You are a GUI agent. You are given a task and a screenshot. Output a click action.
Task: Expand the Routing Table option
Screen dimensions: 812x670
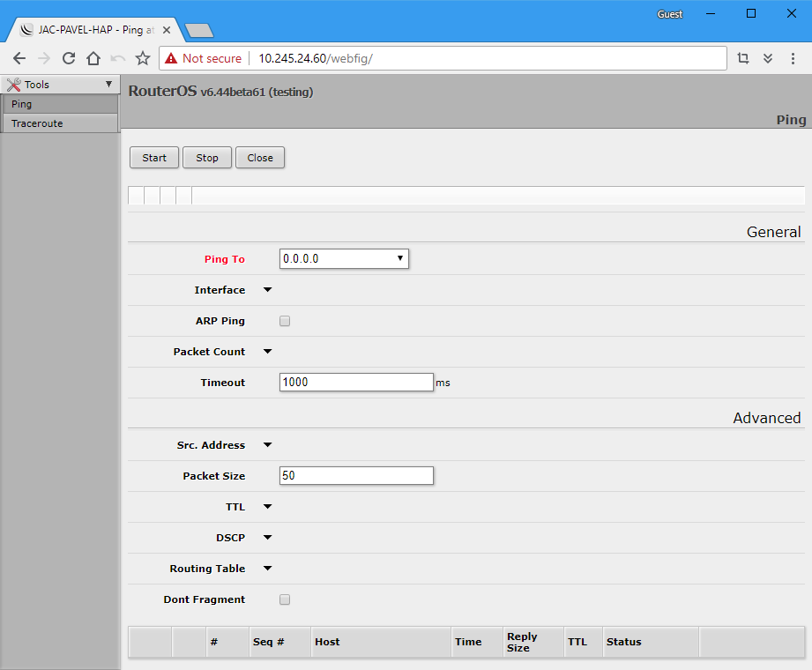tap(268, 568)
